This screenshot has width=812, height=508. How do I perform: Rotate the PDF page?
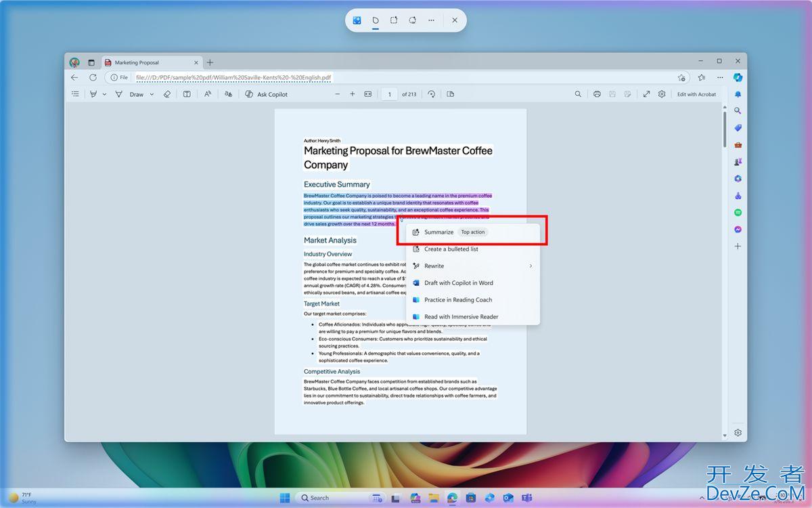pyautogui.click(x=431, y=94)
